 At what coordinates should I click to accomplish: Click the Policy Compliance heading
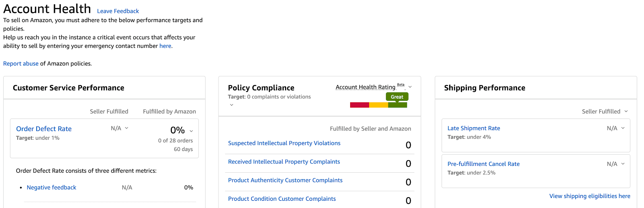coord(261,88)
